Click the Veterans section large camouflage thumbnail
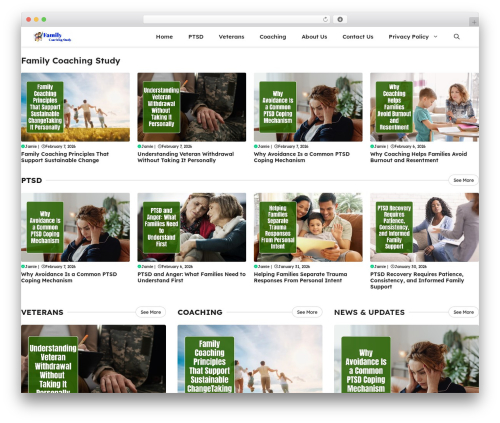Image resolution: width=500 pixels, height=423 pixels. 93,359
